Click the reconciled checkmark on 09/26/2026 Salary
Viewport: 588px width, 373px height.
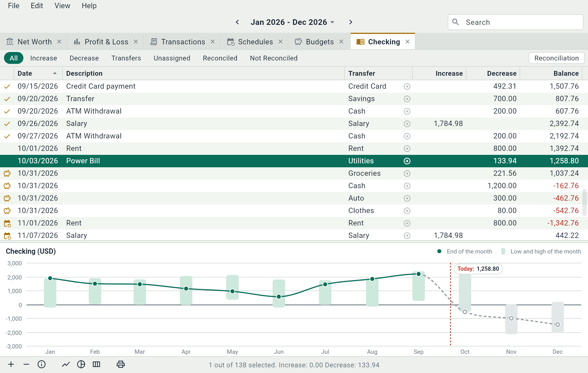coord(7,124)
